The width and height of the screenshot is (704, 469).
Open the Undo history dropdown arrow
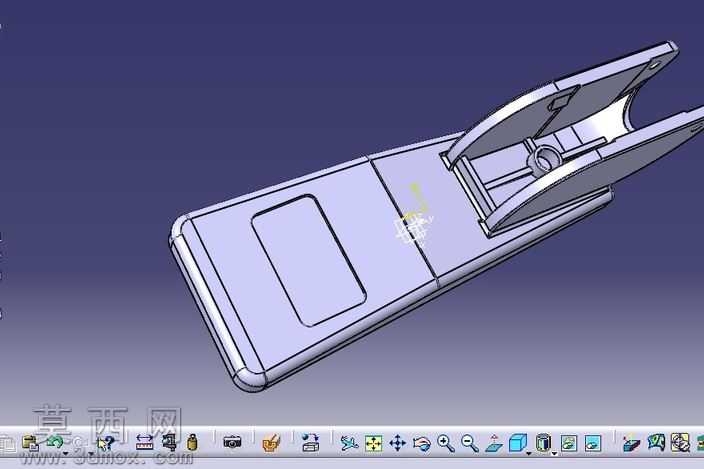pyautogui.click(x=66, y=453)
